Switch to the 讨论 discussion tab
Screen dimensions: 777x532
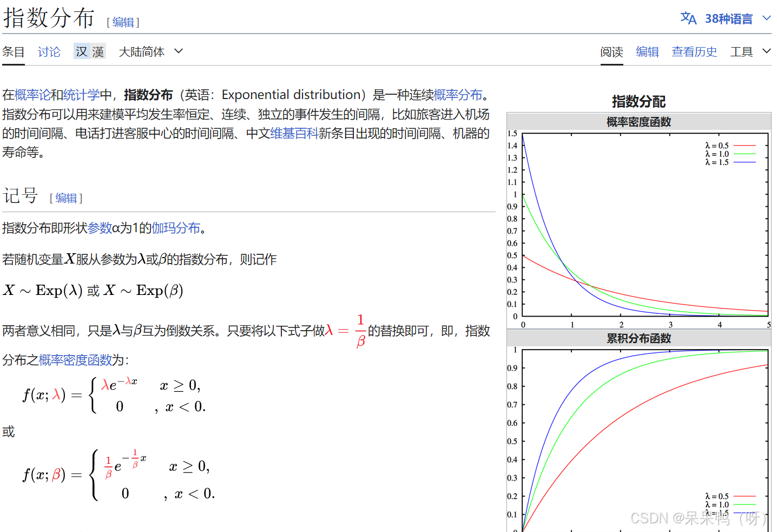point(49,51)
